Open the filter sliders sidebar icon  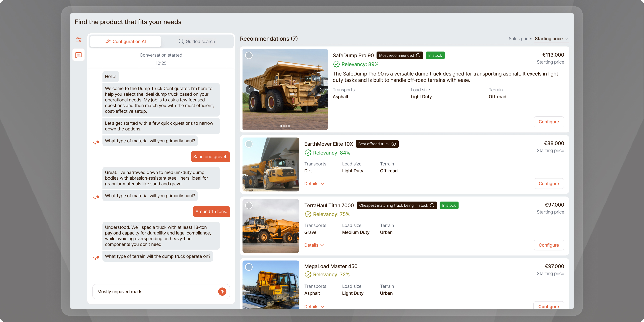click(x=78, y=40)
